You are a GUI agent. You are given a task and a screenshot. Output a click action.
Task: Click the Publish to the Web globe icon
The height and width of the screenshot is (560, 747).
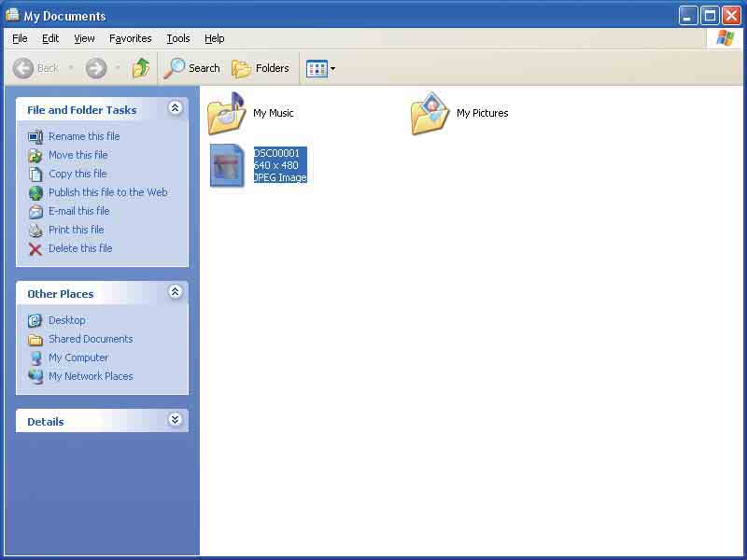tap(35, 193)
